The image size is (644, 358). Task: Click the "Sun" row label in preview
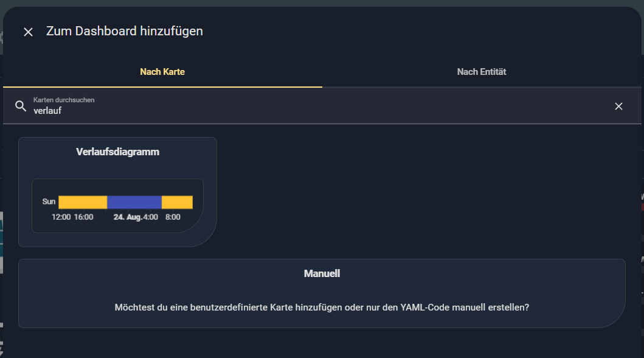(x=49, y=202)
